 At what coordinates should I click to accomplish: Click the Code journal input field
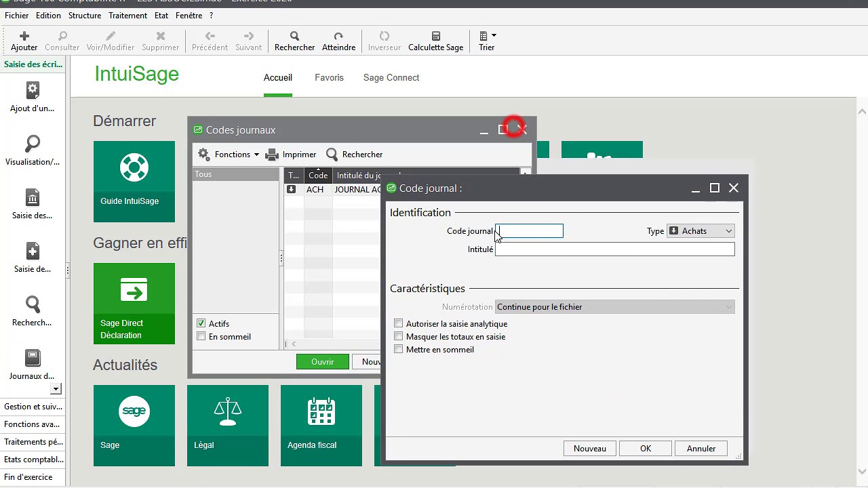point(529,231)
